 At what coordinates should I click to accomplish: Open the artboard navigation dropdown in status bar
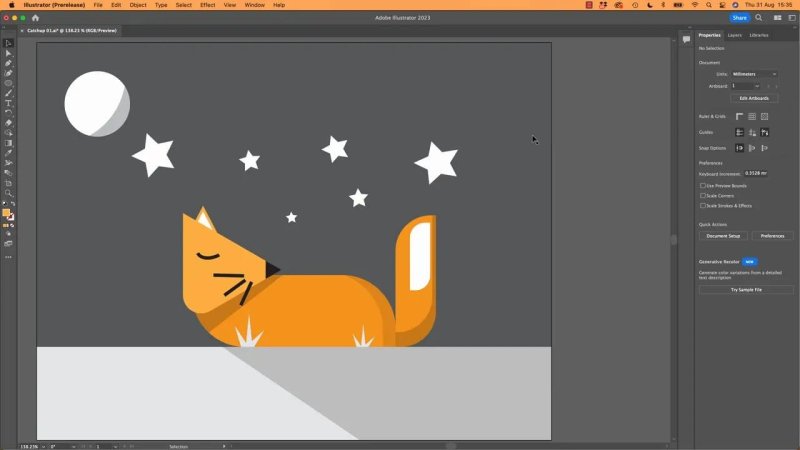[x=115, y=446]
